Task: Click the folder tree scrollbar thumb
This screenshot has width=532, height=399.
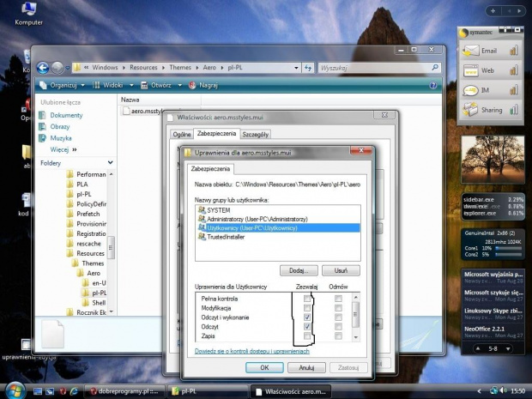Action: tap(111, 248)
